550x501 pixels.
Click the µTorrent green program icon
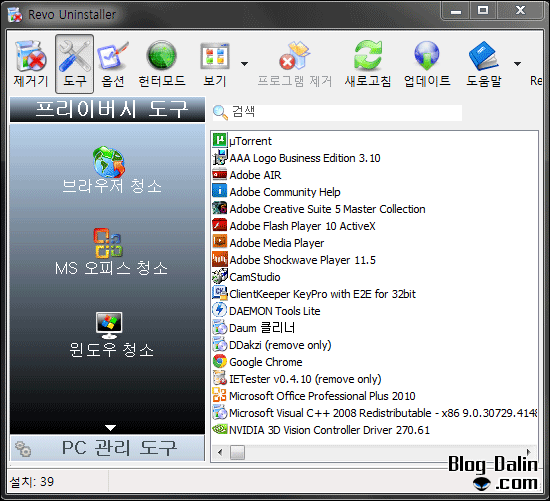[x=220, y=140]
